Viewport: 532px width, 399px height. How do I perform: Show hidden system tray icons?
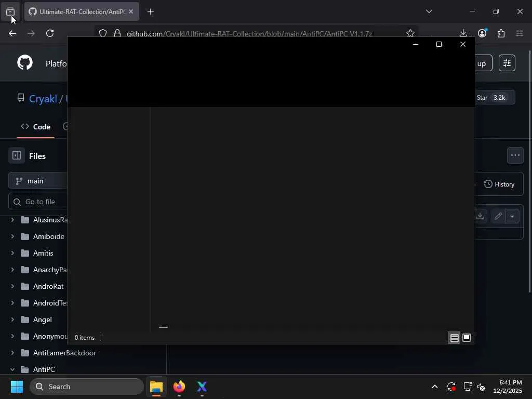(435, 387)
